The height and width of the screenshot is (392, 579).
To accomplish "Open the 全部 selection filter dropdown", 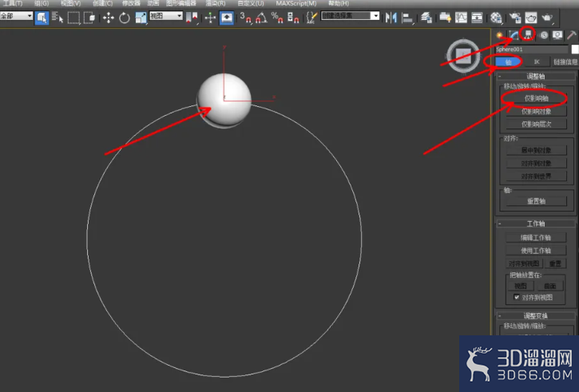I will pos(16,16).
